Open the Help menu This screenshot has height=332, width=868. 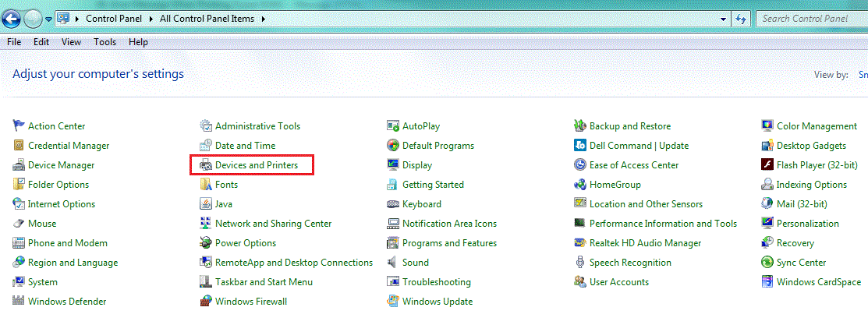click(x=138, y=42)
